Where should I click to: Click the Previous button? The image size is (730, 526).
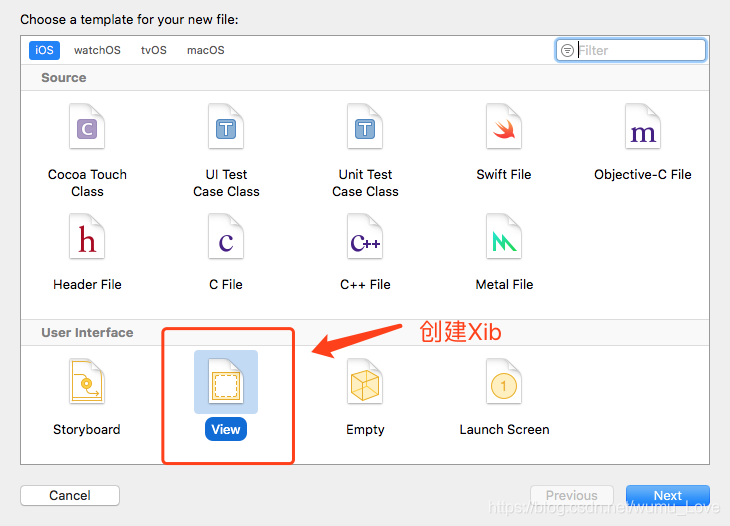pos(572,495)
